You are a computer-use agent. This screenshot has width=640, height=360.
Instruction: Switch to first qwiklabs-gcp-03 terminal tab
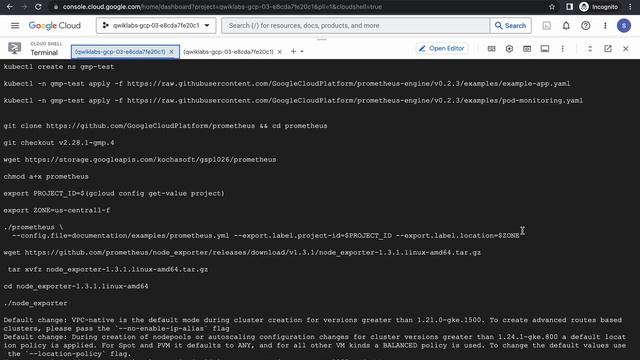pyautogui.click(x=120, y=52)
